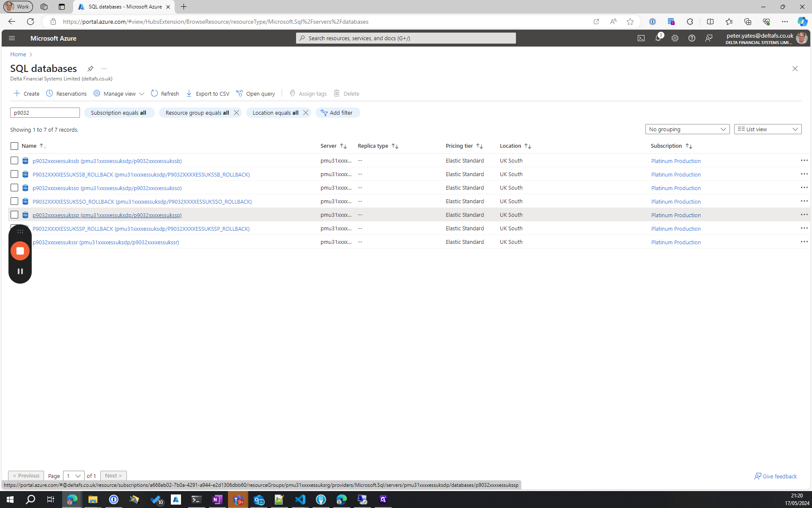Go to Home breadcrumb
Image resolution: width=812 pixels, height=508 pixels.
coord(18,54)
